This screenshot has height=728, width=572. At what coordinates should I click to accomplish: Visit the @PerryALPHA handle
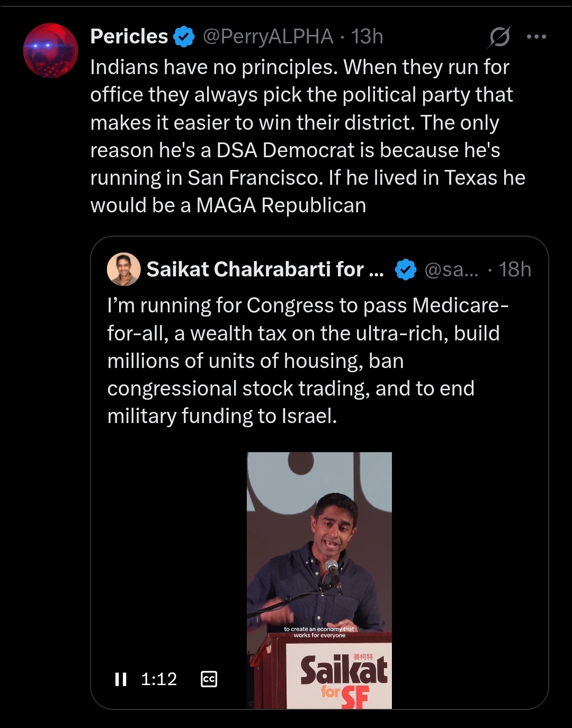pyautogui.click(x=268, y=37)
